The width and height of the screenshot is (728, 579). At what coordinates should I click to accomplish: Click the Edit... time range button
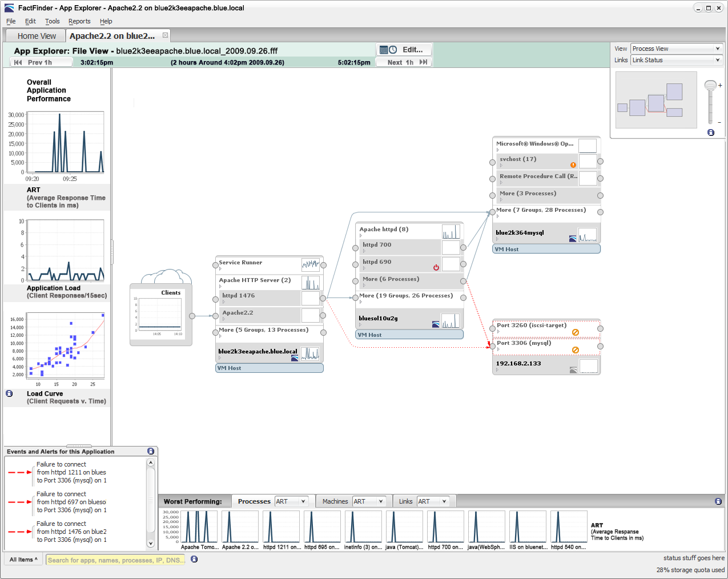pos(404,50)
